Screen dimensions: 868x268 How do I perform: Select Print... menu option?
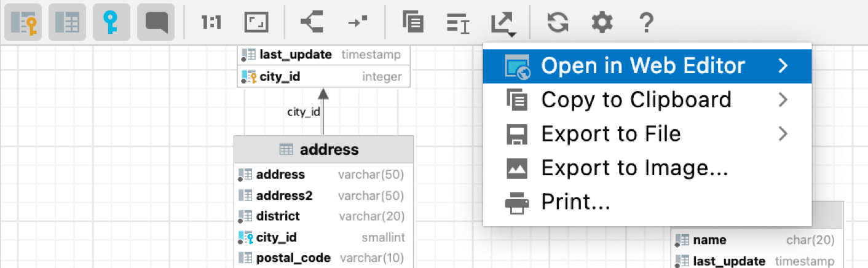pos(647,202)
